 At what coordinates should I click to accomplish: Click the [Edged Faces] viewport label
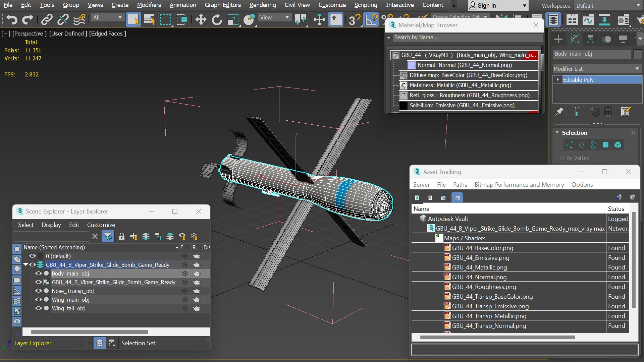pyautogui.click(x=108, y=34)
